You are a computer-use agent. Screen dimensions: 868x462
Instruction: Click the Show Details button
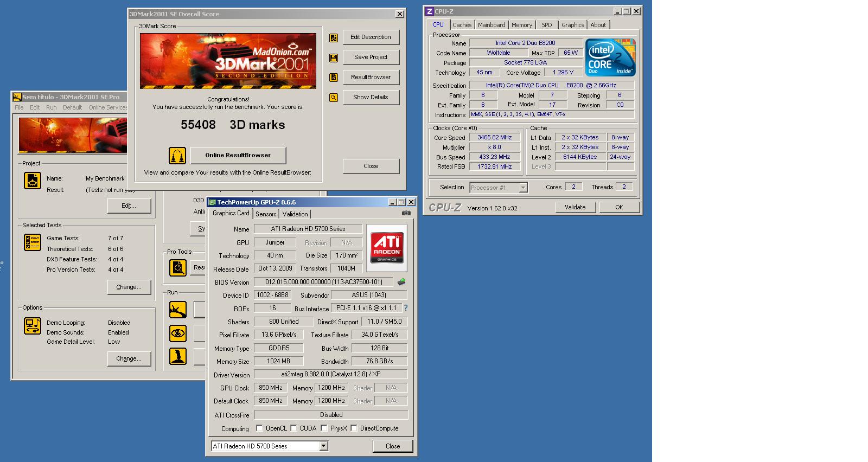click(371, 98)
